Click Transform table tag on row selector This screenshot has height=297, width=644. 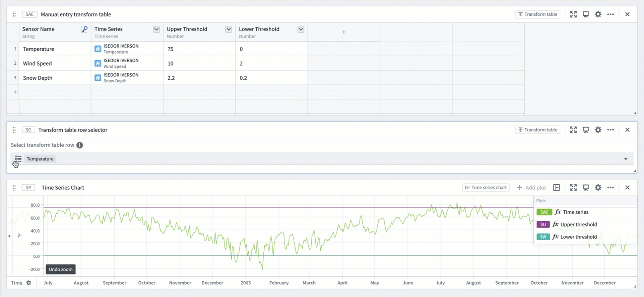point(537,130)
